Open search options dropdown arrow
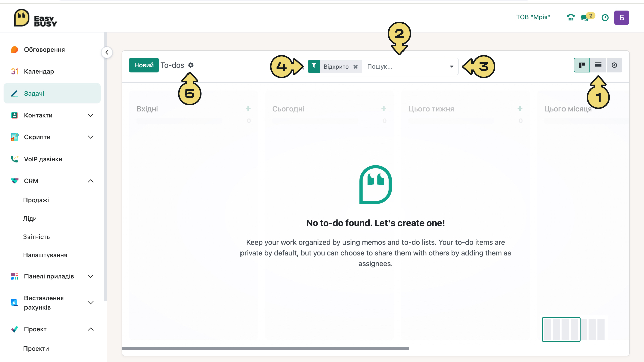The image size is (644, 362). tap(452, 66)
